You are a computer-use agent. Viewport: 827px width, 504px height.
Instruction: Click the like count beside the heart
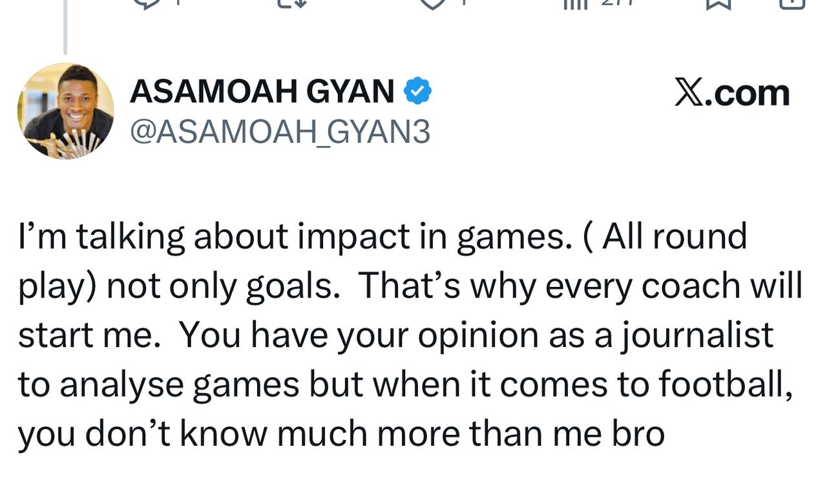coord(464,3)
